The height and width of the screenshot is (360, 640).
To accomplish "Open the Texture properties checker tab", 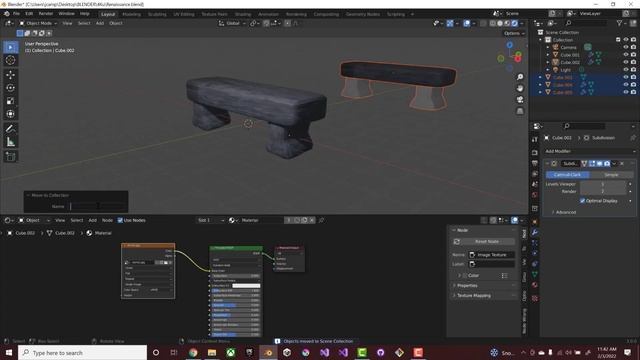I will point(535,298).
